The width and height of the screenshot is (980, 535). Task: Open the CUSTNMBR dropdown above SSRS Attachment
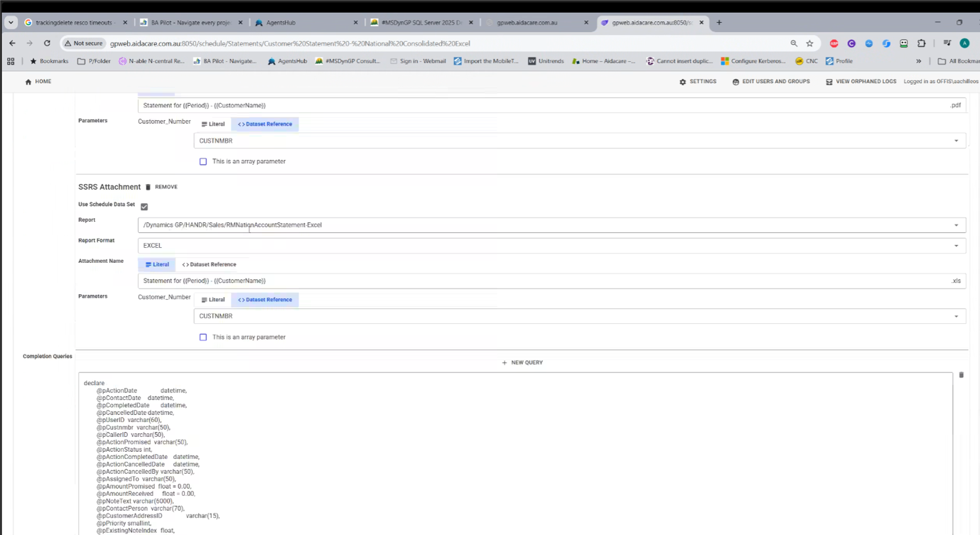pos(580,141)
